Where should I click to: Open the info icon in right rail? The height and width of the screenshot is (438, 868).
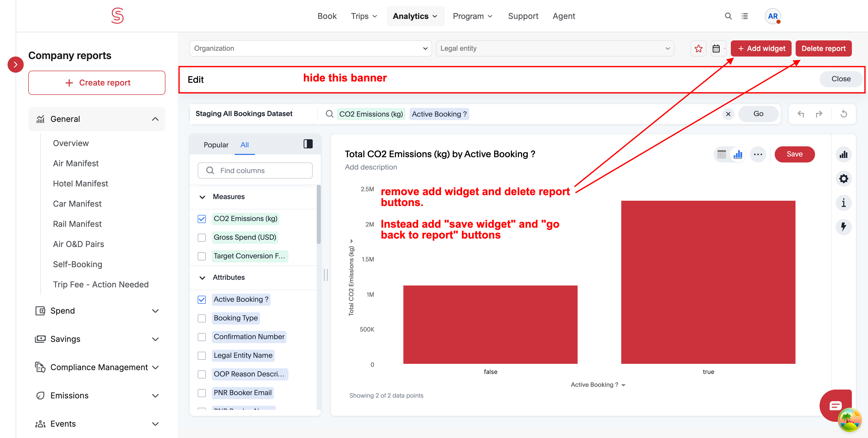[844, 203]
